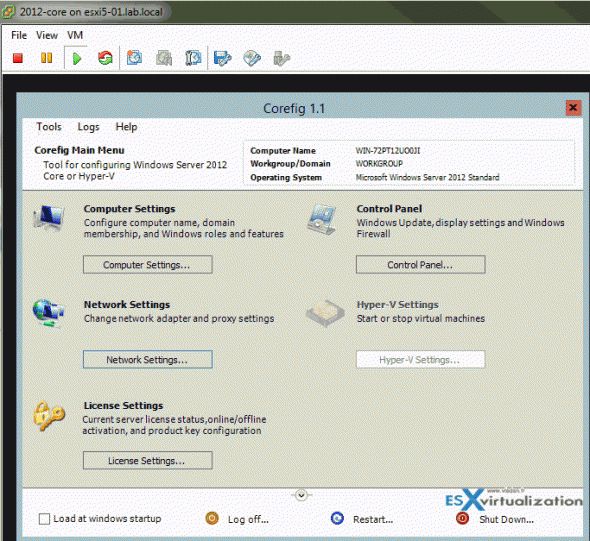Click the CD/DVD device connection icon

(252, 58)
